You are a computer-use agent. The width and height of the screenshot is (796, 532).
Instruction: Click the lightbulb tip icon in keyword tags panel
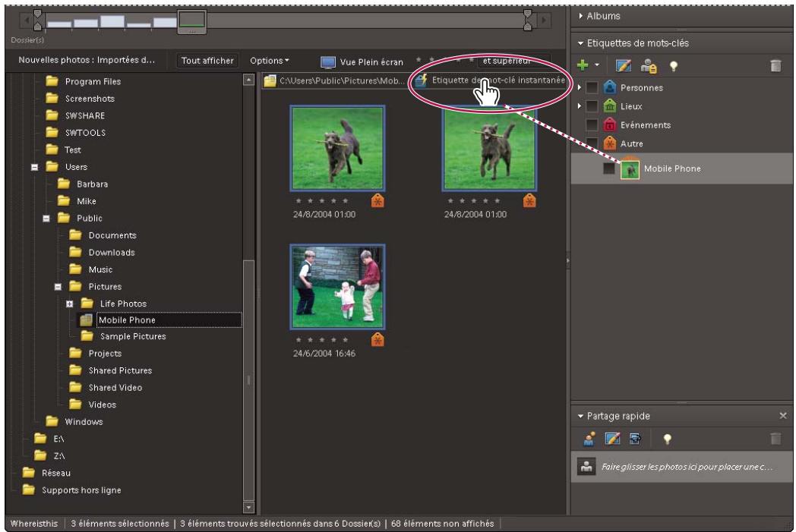(674, 66)
